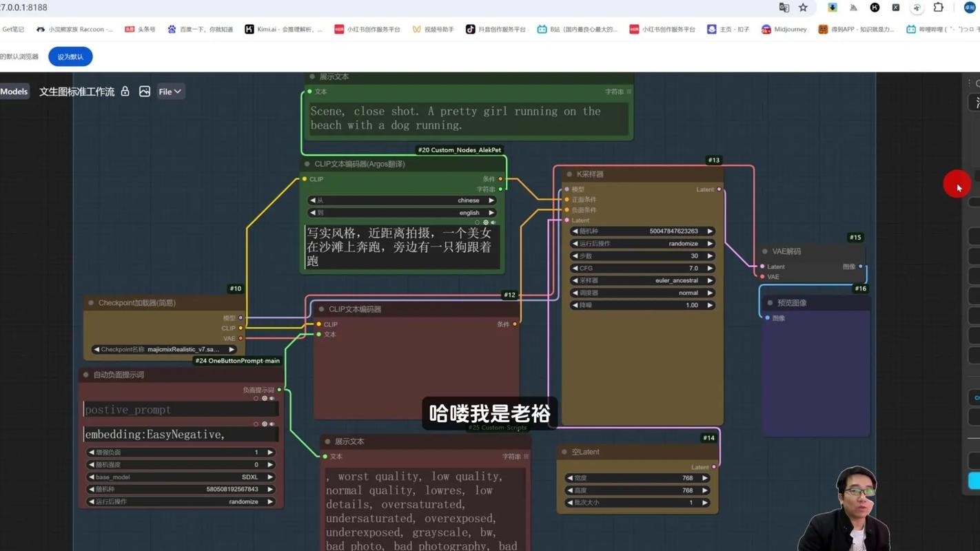Collapse the Checkpoint加载器(简易) node title dot

point(90,302)
